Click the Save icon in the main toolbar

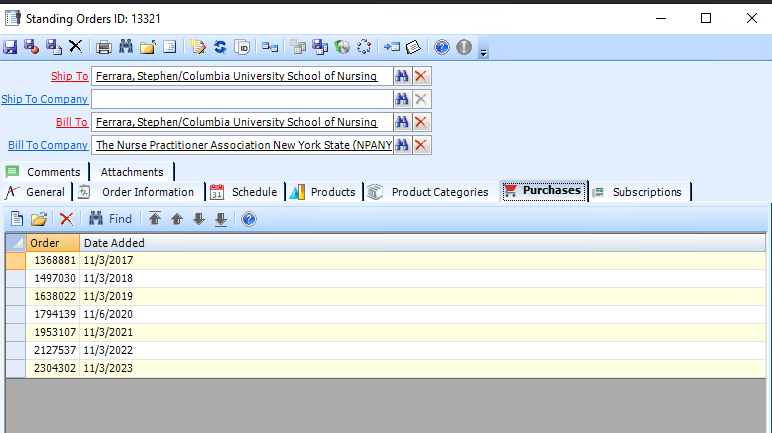coord(10,47)
